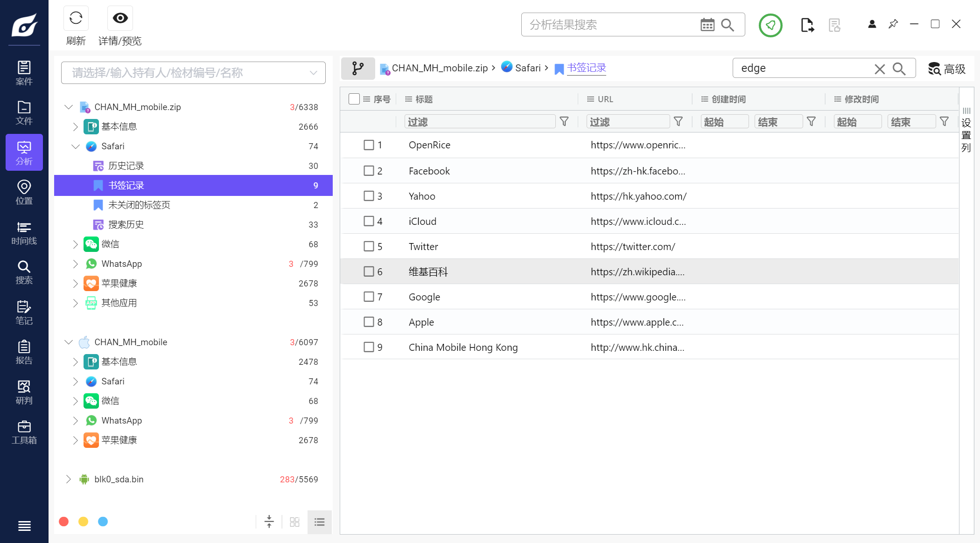Expand the blk0_sda.bin tree node
Image resolution: width=980 pixels, height=543 pixels.
click(69, 479)
